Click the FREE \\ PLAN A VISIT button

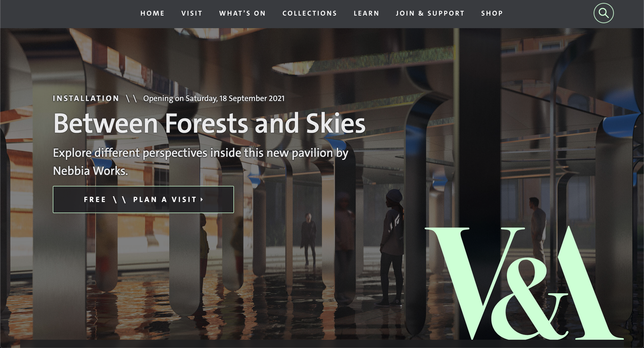tap(143, 200)
